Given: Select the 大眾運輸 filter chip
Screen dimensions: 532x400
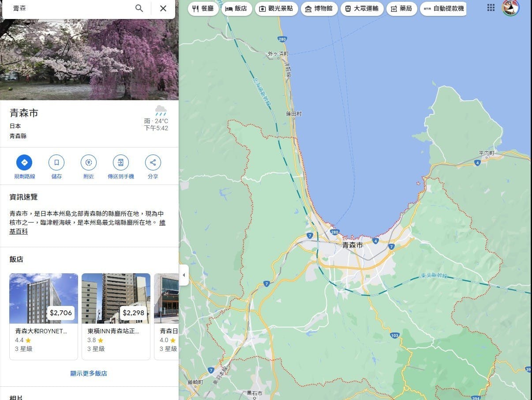Looking at the screenshot, I should 362,8.
